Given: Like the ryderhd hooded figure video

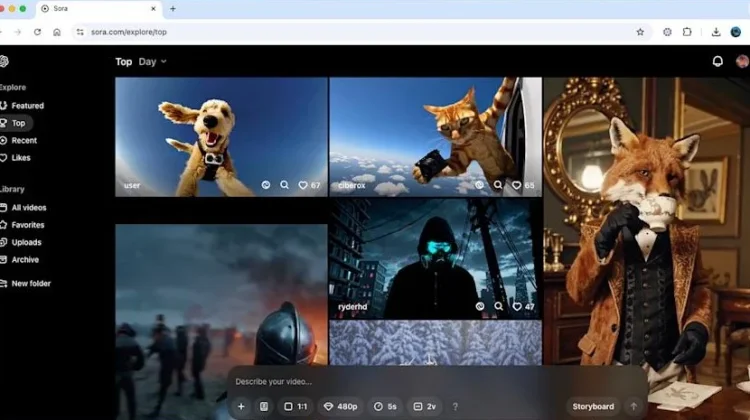Looking at the screenshot, I should tap(517, 307).
